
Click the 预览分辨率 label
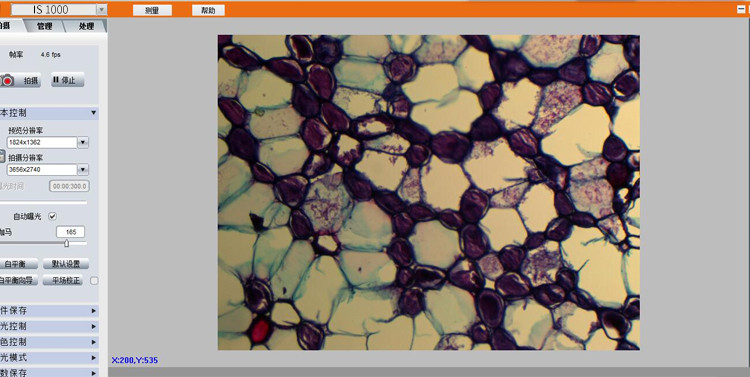[x=26, y=130]
